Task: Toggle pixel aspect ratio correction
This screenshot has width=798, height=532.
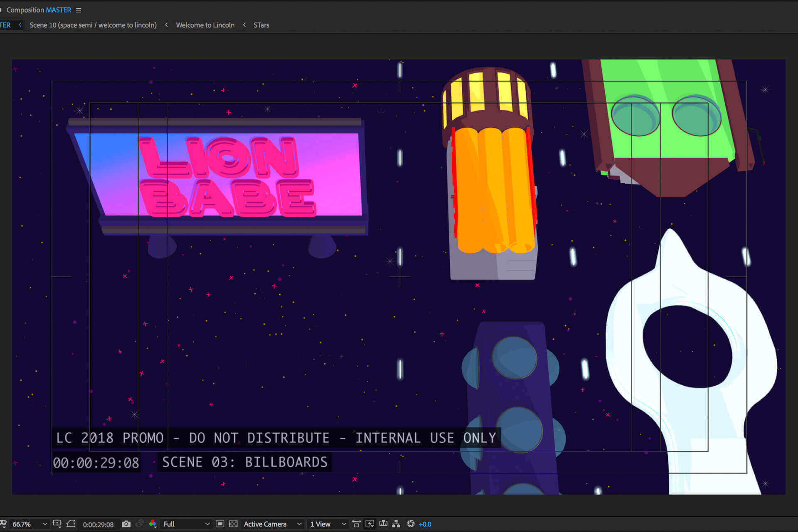Action: pyautogui.click(x=356, y=524)
